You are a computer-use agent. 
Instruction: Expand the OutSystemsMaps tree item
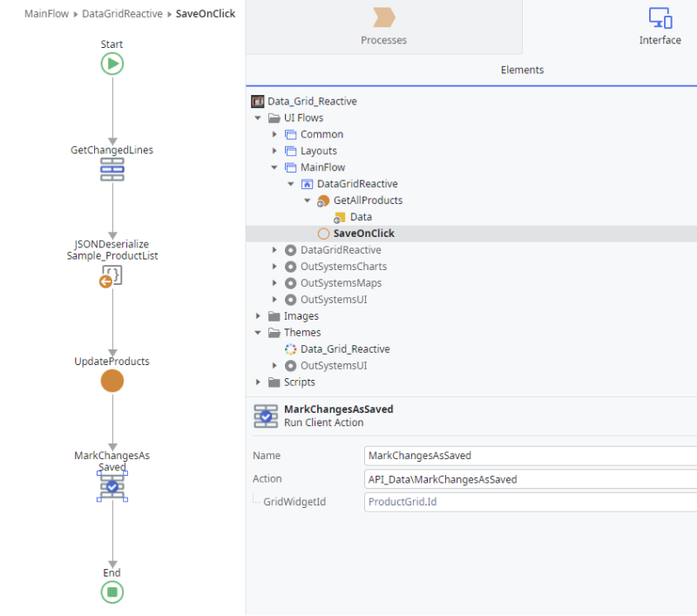(x=276, y=282)
